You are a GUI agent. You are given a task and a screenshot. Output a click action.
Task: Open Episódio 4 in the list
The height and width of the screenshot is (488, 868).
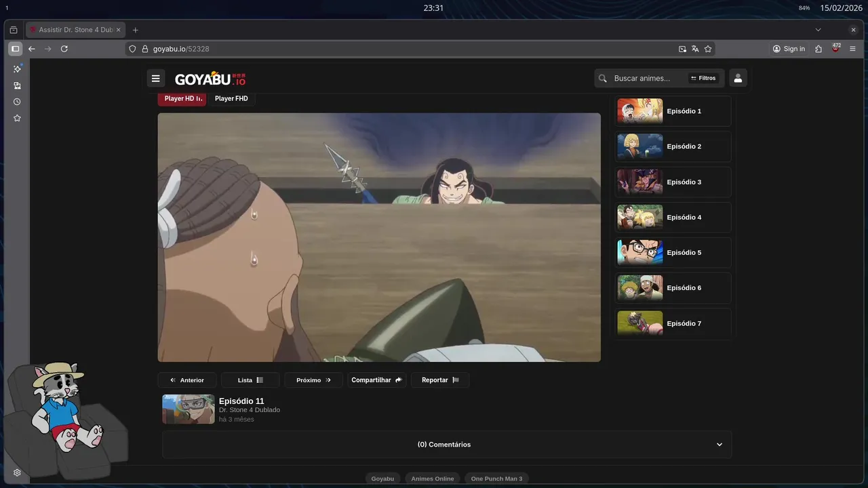coord(673,218)
